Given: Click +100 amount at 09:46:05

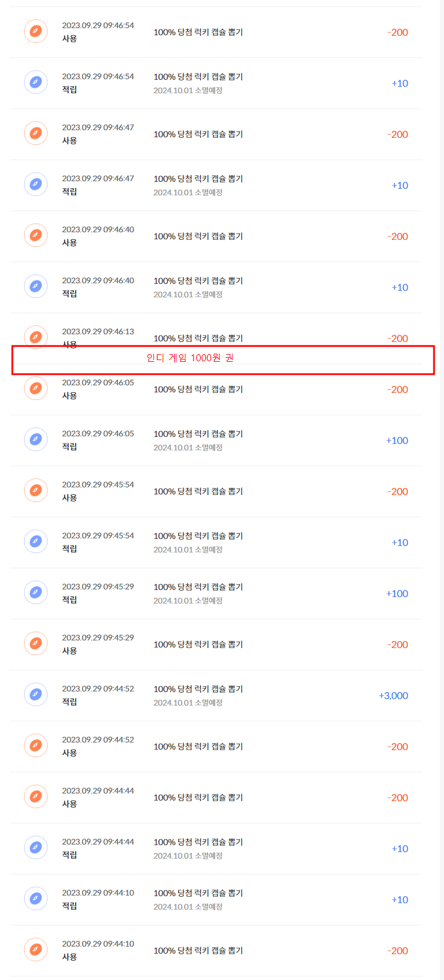Looking at the screenshot, I should (396, 440).
